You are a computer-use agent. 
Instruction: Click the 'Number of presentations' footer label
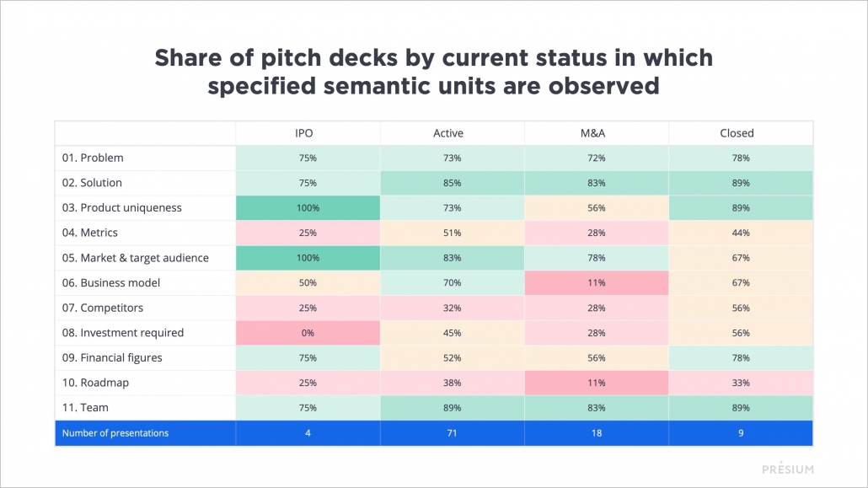click(x=115, y=433)
